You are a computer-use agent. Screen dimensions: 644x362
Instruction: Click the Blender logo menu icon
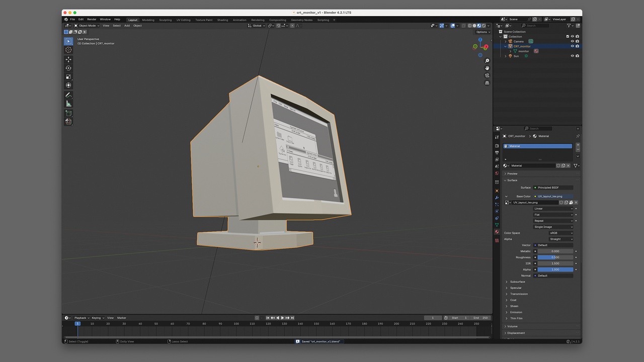click(x=66, y=19)
